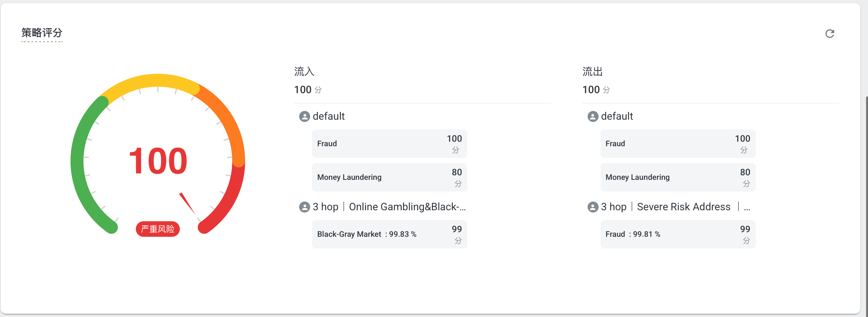Open the Black-Gray Market 99.83 % row
The width and height of the screenshot is (868, 317).
389,234
